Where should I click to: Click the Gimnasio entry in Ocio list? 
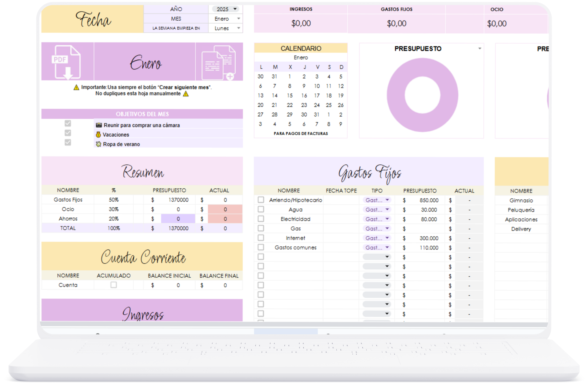(521, 200)
